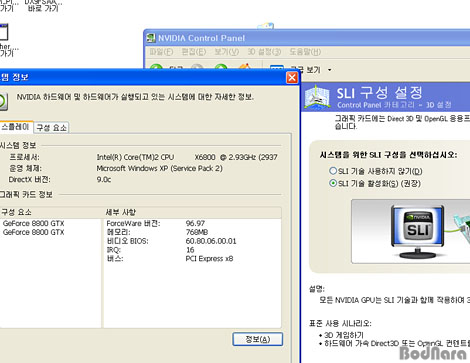Click the DirectX version value 9.0c
Screen dimensions: 470x363
point(104,179)
